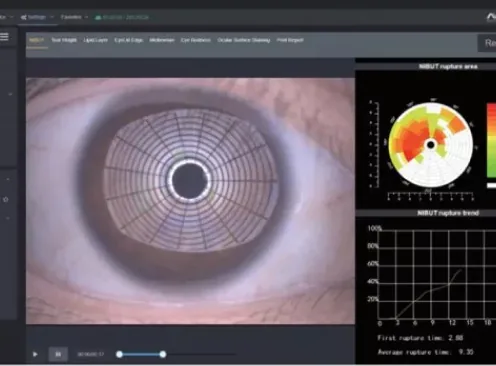Expand the Favorites dropdown in the top bar
496x366 pixels.
pos(74,17)
